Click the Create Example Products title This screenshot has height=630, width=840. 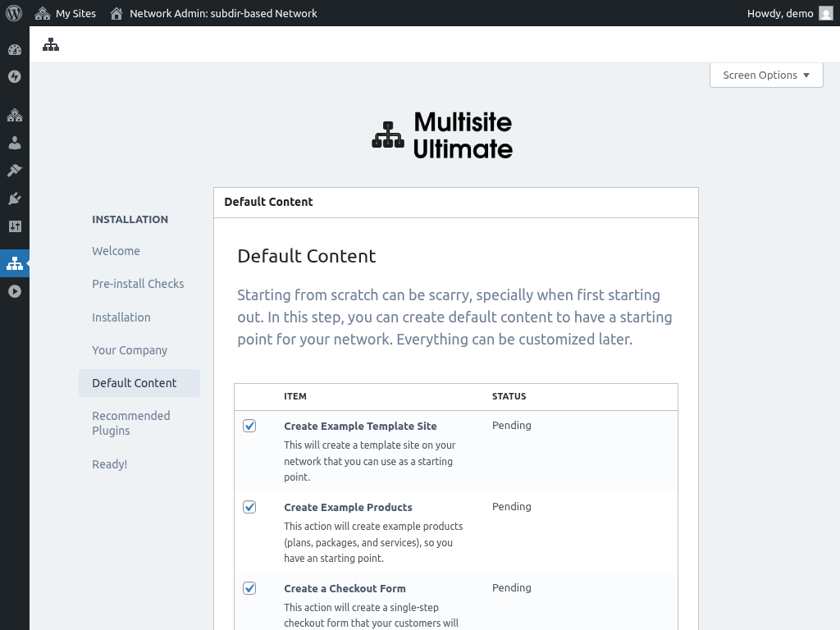click(x=348, y=507)
